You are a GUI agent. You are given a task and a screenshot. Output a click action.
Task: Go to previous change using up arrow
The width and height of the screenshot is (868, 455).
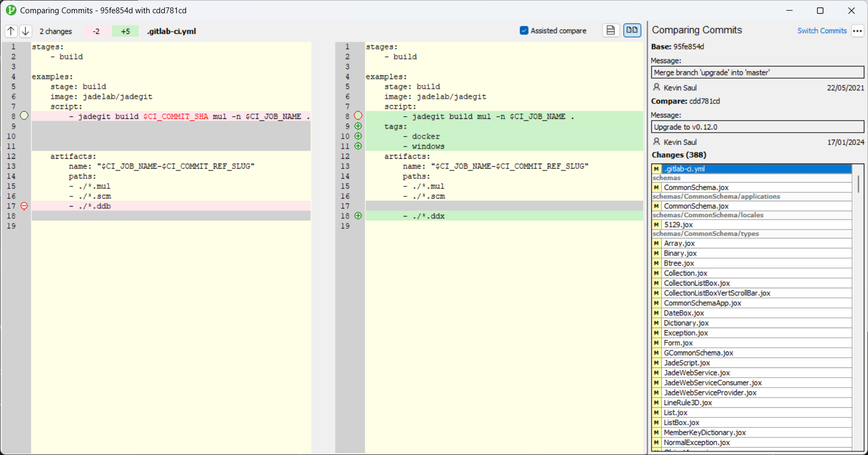tap(11, 31)
